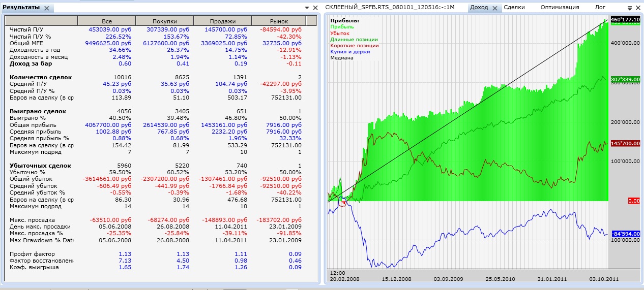Click the Все column header
Viewport: 644px width, 290px height.
(107, 21)
